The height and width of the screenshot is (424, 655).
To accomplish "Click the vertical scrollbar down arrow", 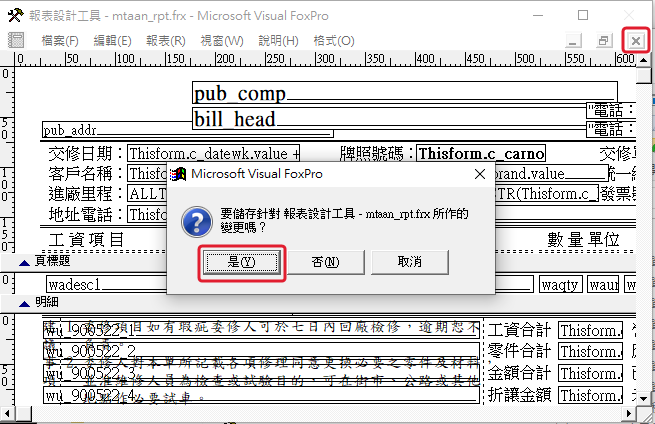I will 643,398.
